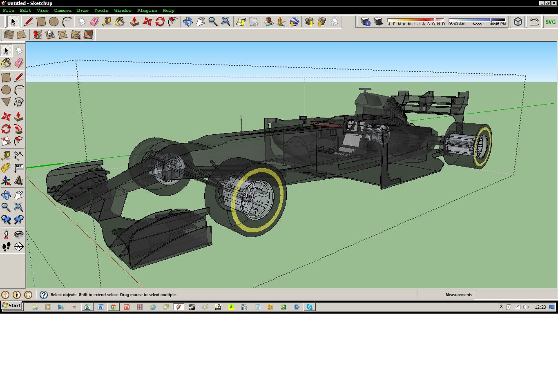Click the SVG plugin button

click(549, 22)
